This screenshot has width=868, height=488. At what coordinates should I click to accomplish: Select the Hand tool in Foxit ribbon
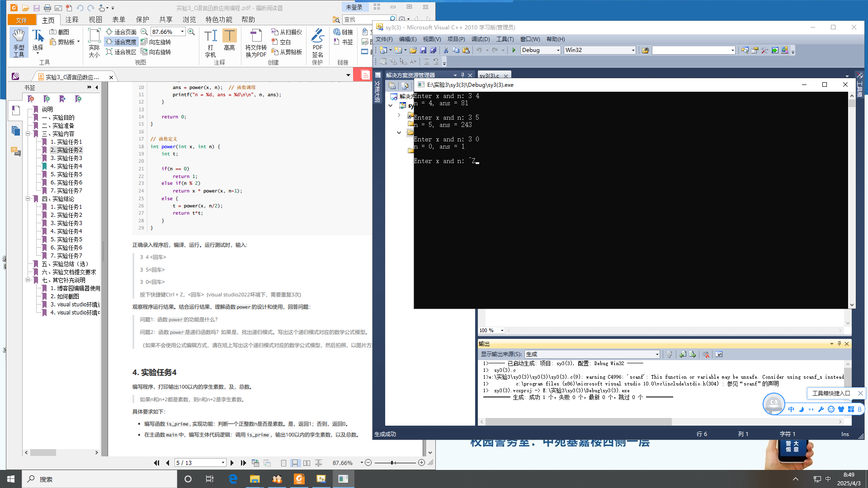coord(19,42)
